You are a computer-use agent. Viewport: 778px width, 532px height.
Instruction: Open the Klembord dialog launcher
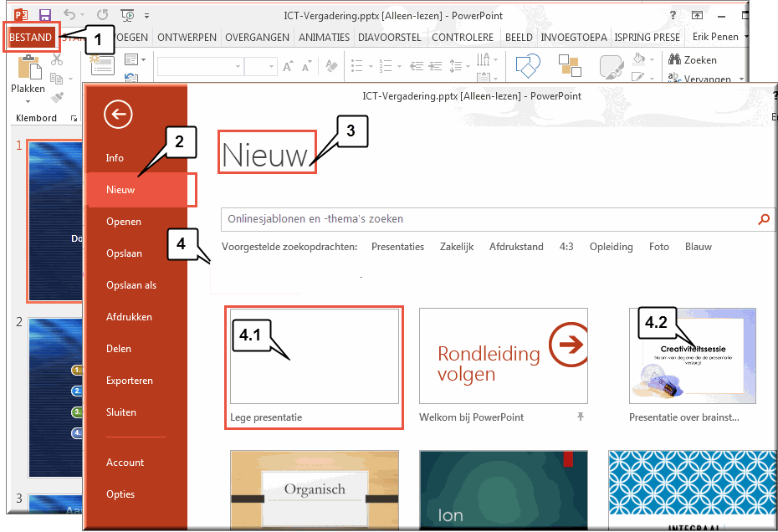coord(74,118)
